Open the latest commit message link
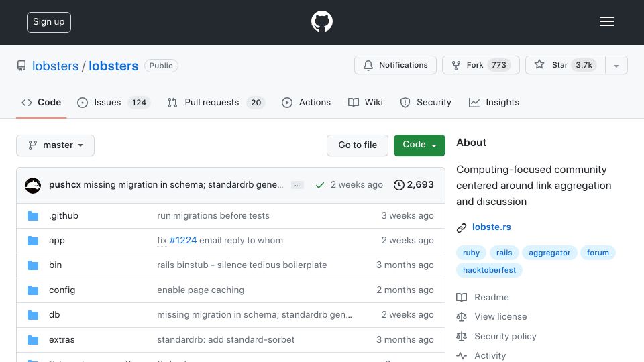644x362 pixels. click(183, 185)
